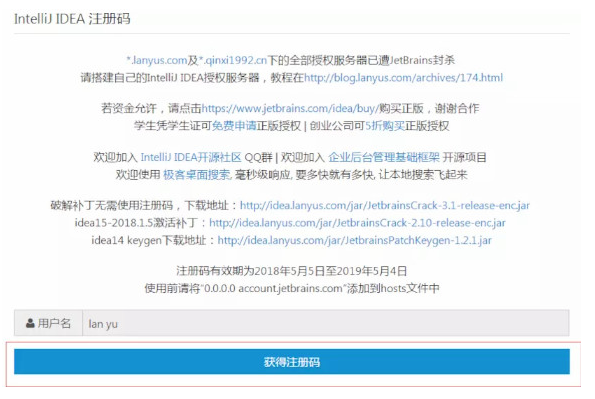Click the 获得注册码 button
The image size is (595, 399).
point(291,362)
